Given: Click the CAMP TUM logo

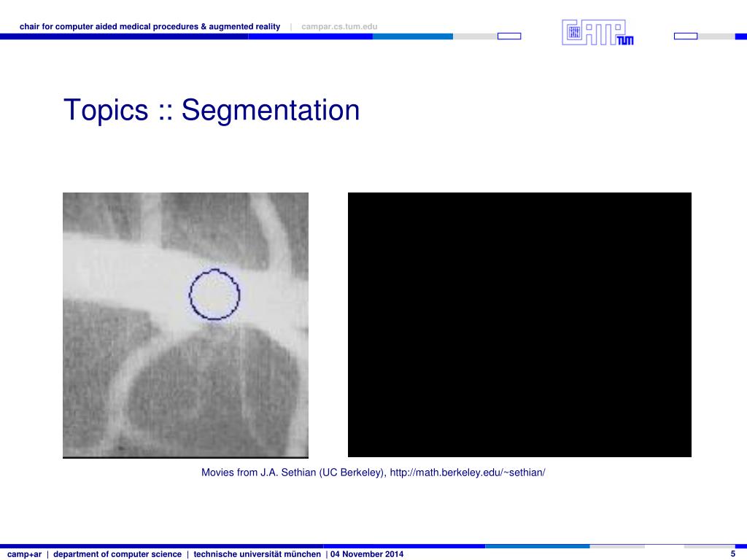Looking at the screenshot, I should (597, 32).
